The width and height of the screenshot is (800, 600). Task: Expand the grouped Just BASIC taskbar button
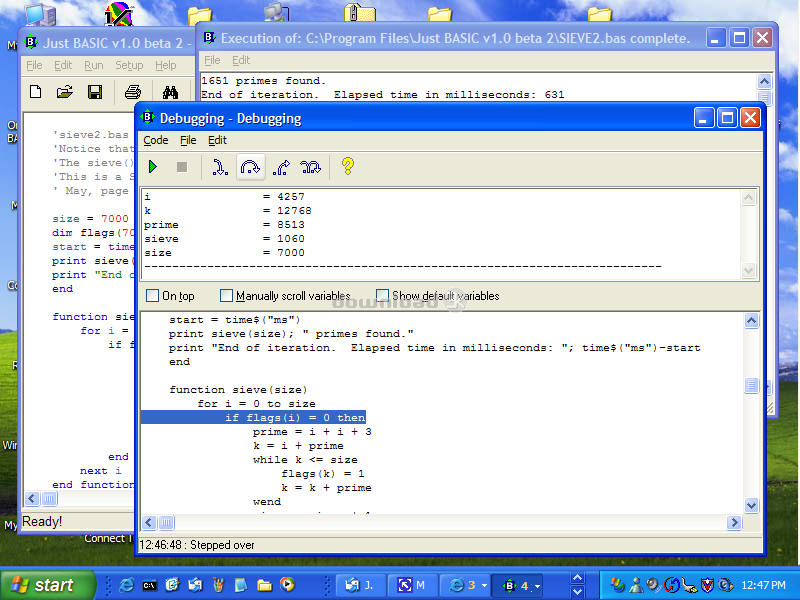click(x=522, y=585)
